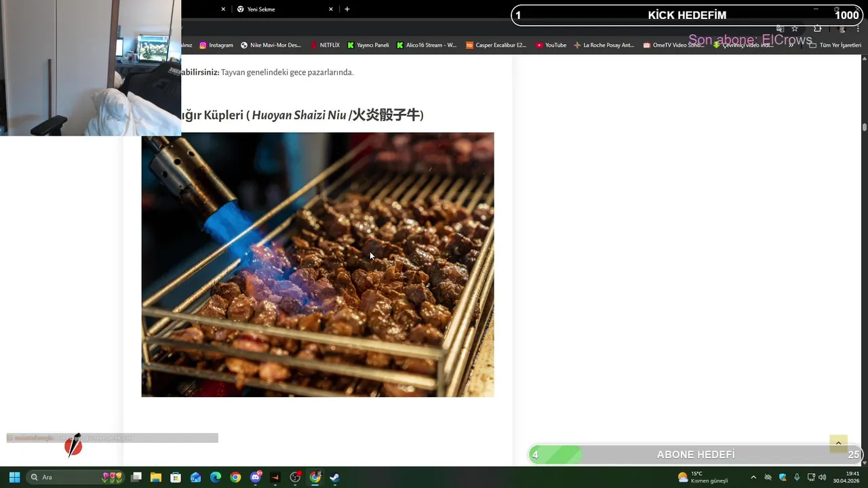Open the Chrome extensions puzzle icon
The height and width of the screenshot is (488, 868).
[817, 28]
